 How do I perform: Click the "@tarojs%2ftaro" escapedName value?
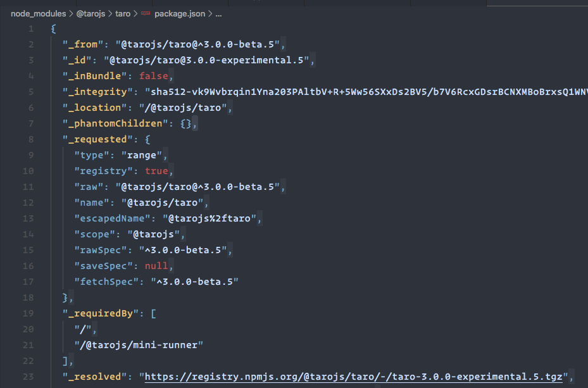click(210, 218)
